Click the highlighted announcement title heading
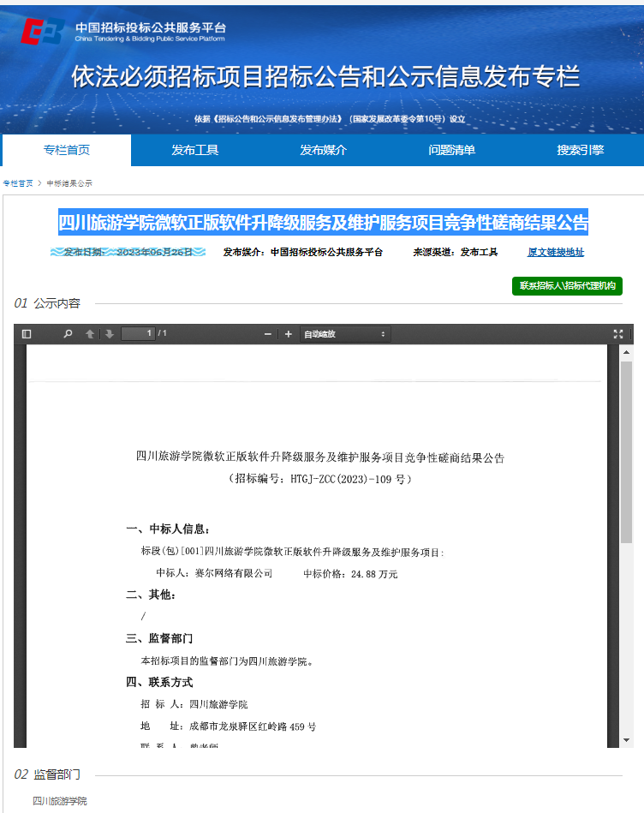 324,223
